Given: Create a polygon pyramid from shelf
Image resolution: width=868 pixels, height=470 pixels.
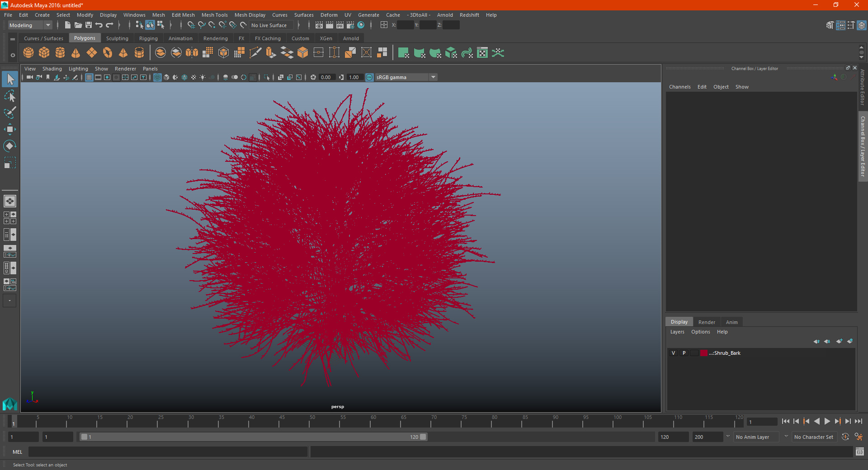Looking at the screenshot, I should coord(123,53).
